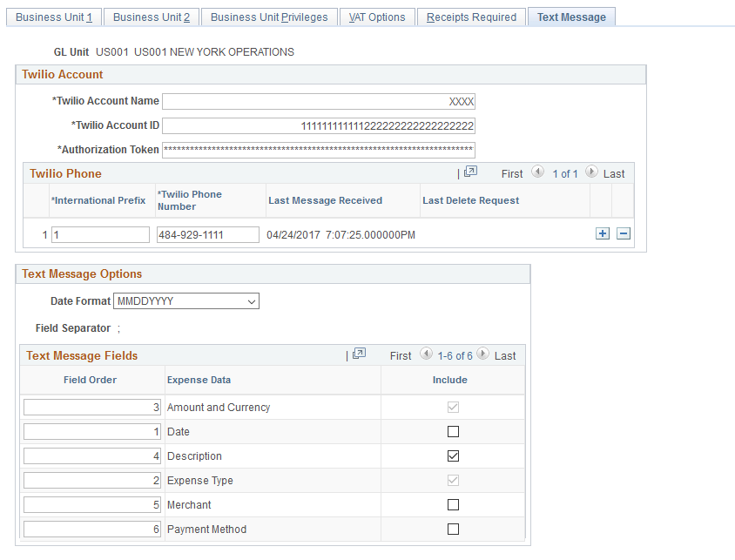Toggle Include checkbox for Expense Type
The height and width of the screenshot is (560, 735).
click(453, 481)
